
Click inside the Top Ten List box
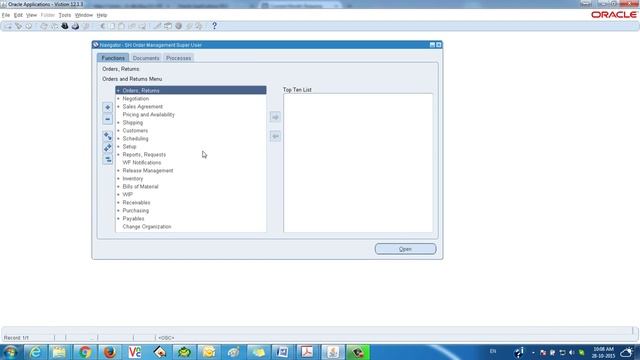coord(358,163)
